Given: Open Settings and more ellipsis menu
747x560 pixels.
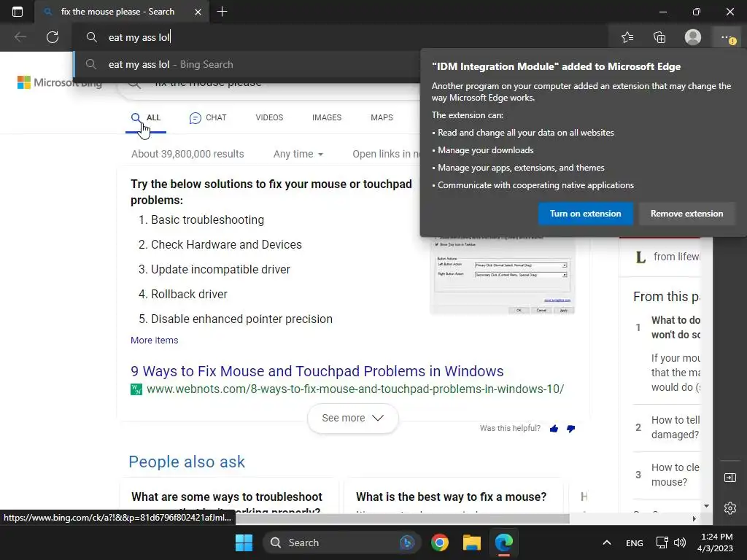Looking at the screenshot, I should [728, 38].
